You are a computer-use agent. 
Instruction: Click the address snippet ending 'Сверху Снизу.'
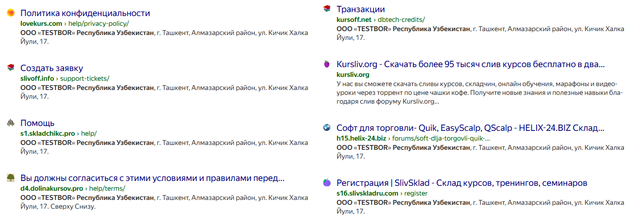pos(164,202)
